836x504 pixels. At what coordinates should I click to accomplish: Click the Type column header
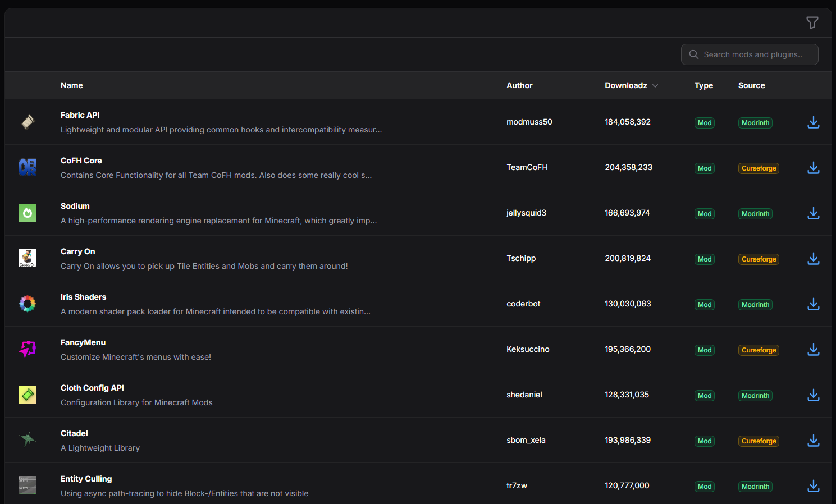tap(703, 85)
